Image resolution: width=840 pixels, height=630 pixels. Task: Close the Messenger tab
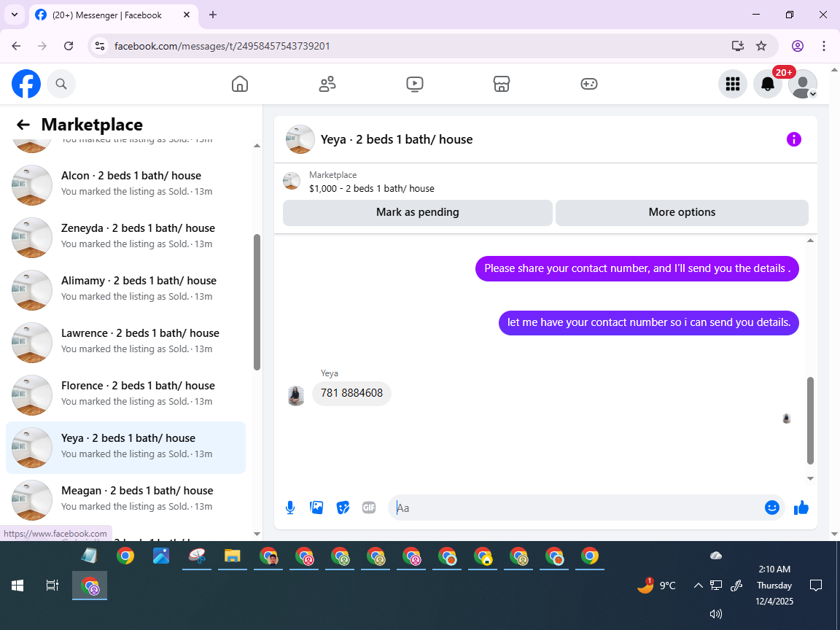pyautogui.click(x=187, y=15)
